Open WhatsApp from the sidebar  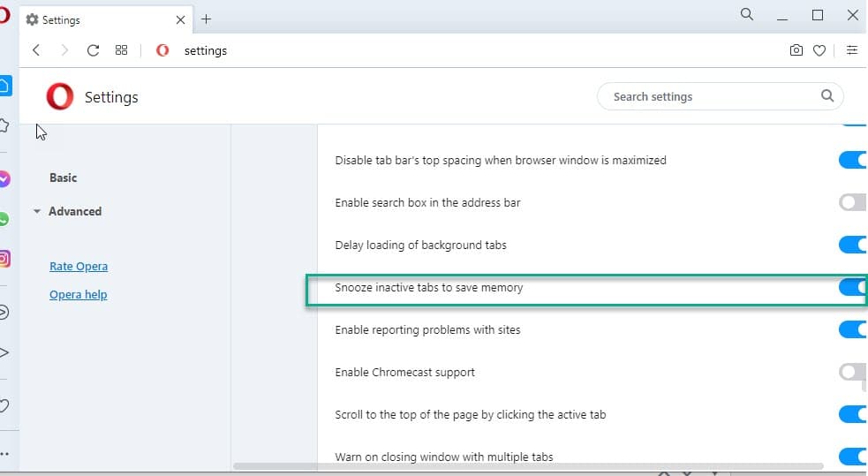(4, 219)
